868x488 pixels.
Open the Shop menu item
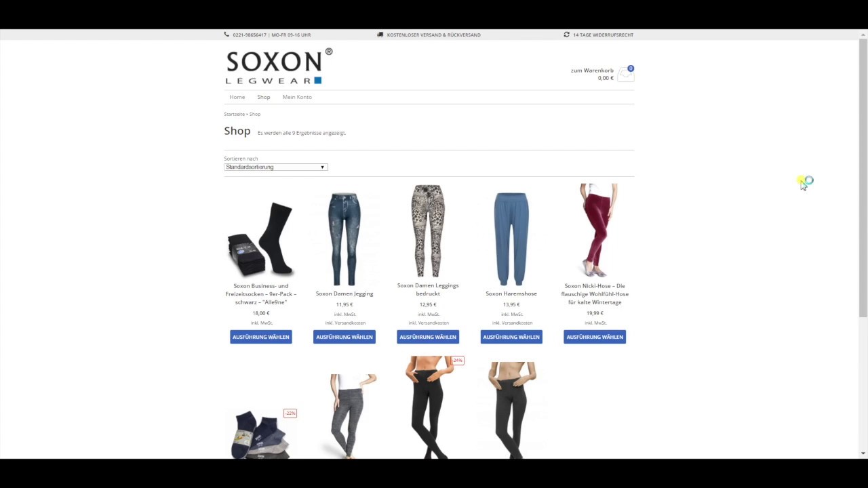[264, 97]
